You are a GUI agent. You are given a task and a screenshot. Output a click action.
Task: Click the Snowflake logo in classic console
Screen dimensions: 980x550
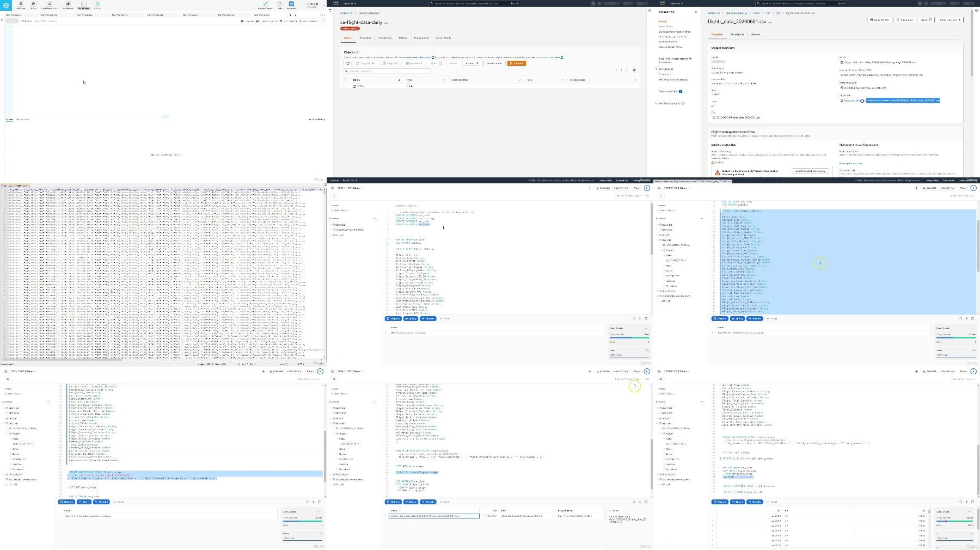[6, 5]
